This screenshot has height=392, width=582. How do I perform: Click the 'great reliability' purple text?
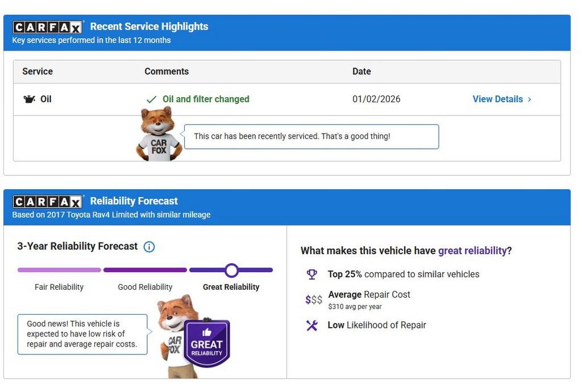tap(472, 251)
